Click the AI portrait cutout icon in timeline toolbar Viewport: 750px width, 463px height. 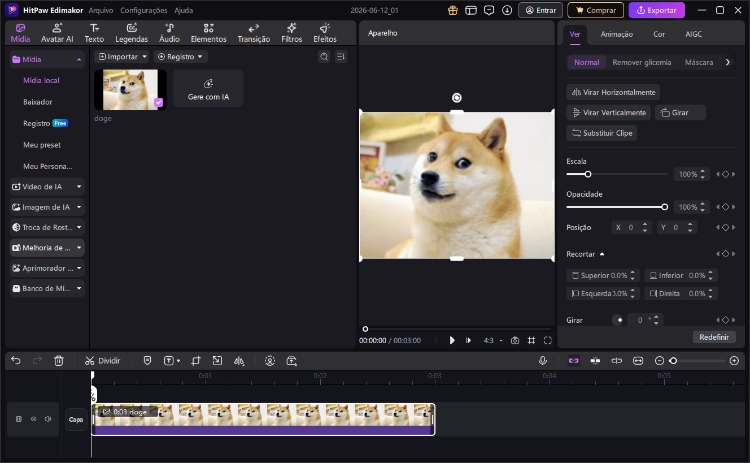click(270, 361)
